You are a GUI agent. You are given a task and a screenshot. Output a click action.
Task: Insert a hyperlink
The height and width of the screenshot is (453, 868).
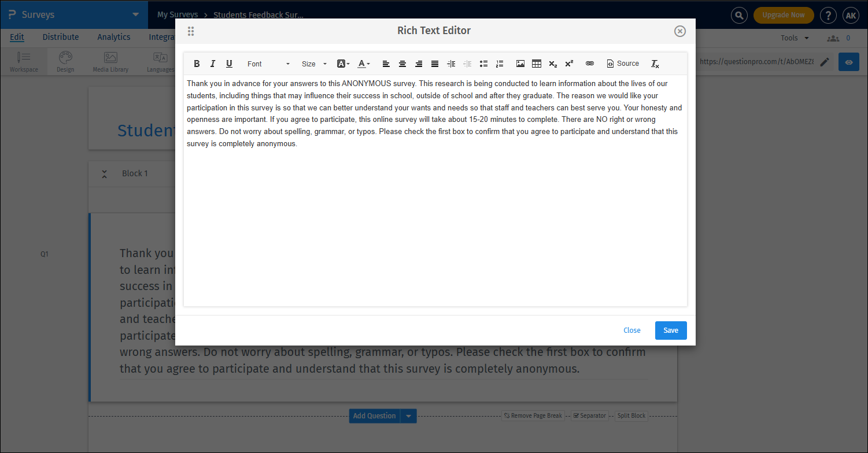click(589, 64)
